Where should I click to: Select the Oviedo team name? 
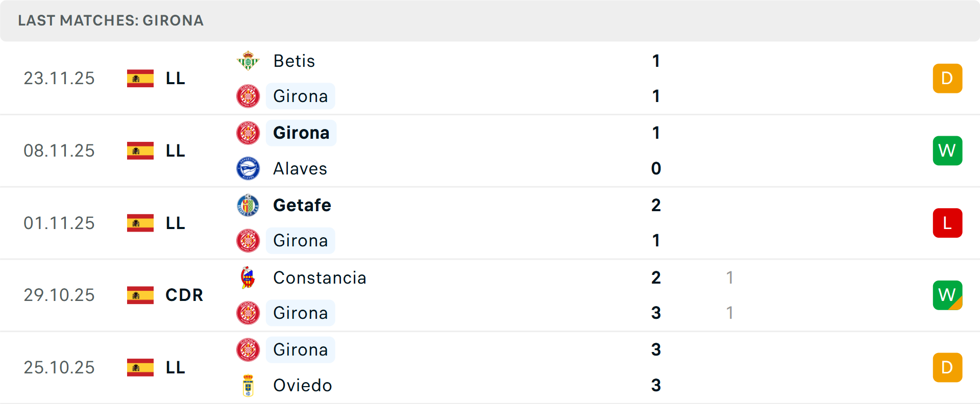pos(303,385)
